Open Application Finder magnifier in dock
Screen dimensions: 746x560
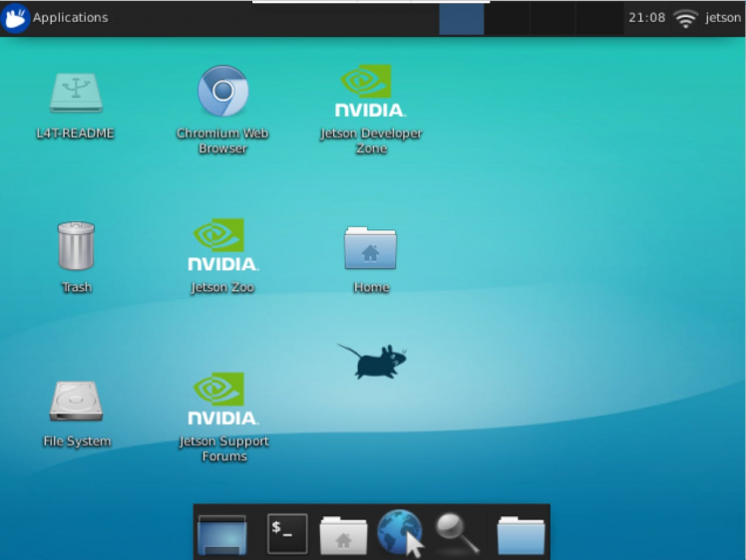point(456,533)
